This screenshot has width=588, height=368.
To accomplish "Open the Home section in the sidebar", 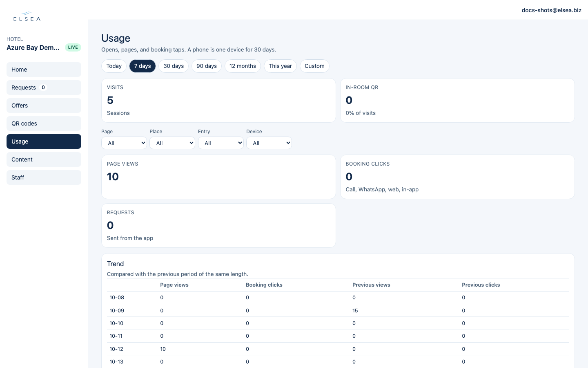I will 44,70.
